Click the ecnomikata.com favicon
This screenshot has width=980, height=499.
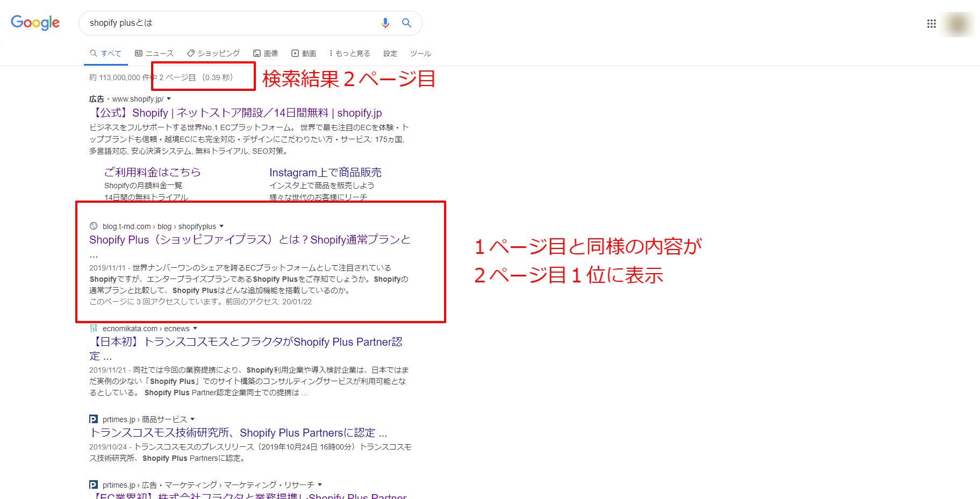pyautogui.click(x=94, y=328)
